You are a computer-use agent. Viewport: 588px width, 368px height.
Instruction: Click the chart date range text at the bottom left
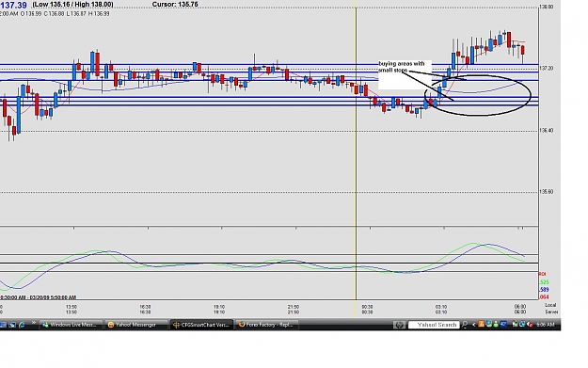coord(38,297)
